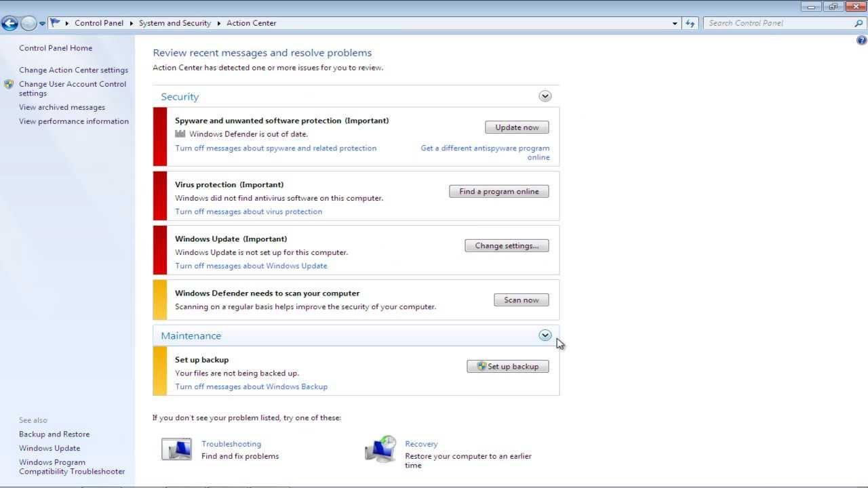Click the UAC shield icon beside User Account Control
The width and height of the screenshot is (868, 488).
(x=9, y=84)
